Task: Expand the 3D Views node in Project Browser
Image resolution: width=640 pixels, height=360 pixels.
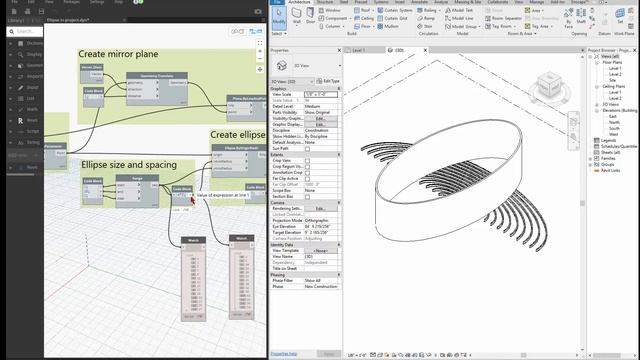Action: click(x=597, y=104)
